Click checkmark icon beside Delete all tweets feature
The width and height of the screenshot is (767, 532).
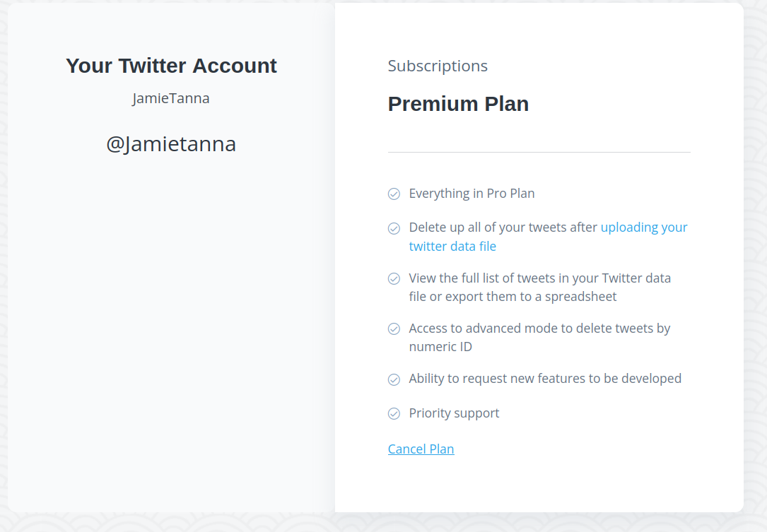coord(394,228)
